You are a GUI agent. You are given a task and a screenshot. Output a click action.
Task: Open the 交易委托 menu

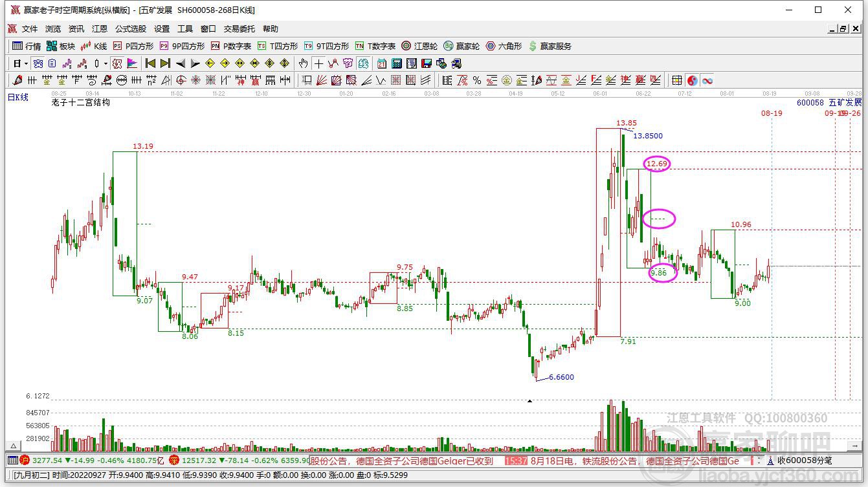(239, 29)
